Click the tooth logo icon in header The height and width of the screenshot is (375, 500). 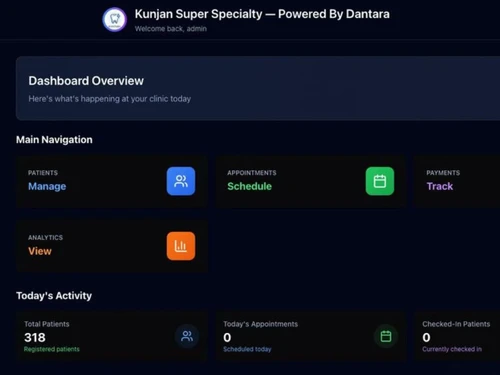click(115, 20)
